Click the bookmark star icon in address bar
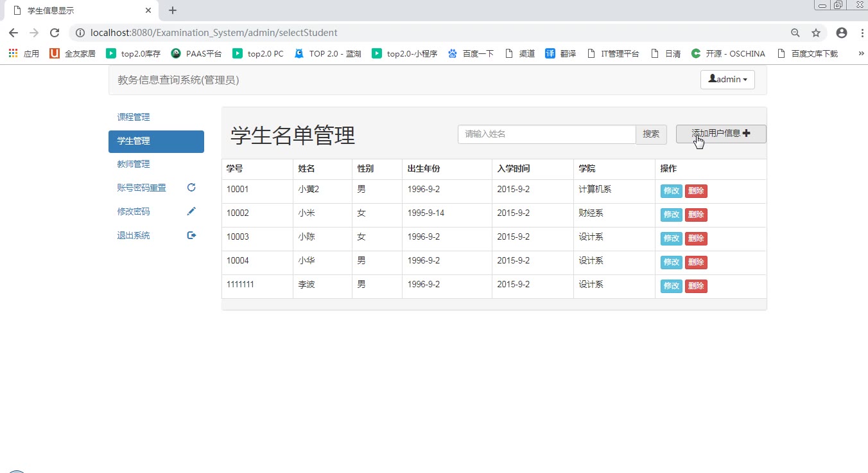 (816, 33)
